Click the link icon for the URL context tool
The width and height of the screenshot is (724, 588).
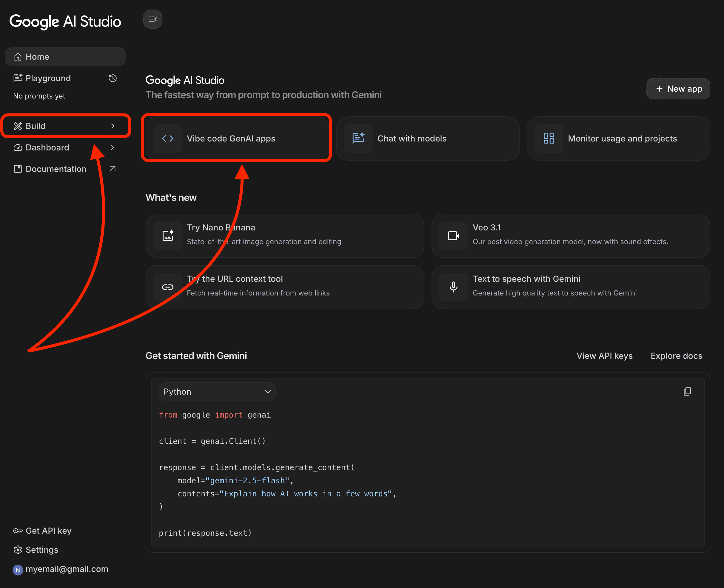168,287
